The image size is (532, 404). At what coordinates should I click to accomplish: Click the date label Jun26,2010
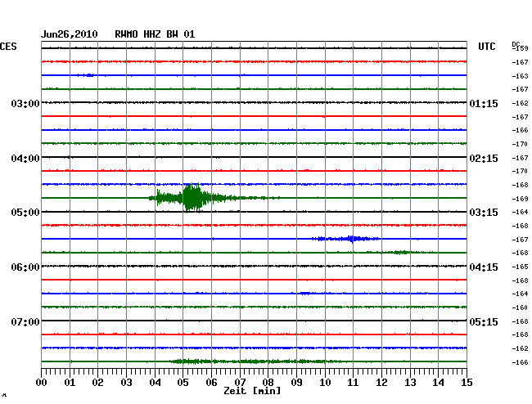tap(70, 34)
